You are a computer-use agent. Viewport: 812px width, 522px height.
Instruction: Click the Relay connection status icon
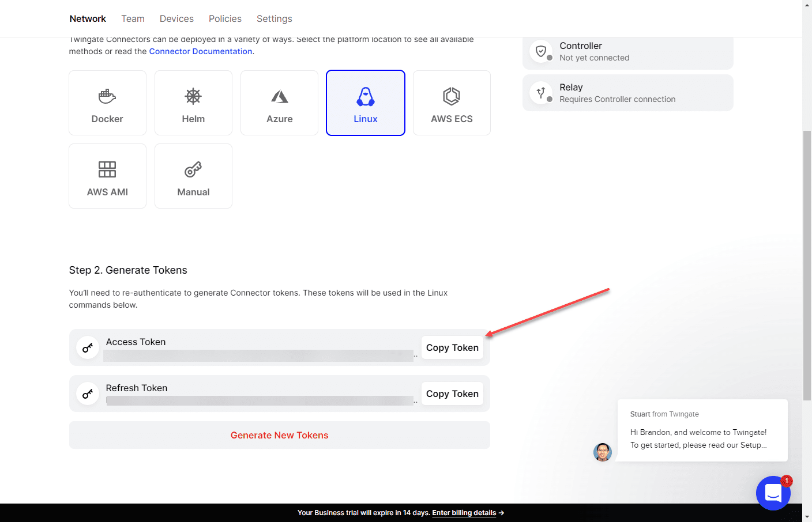point(541,93)
